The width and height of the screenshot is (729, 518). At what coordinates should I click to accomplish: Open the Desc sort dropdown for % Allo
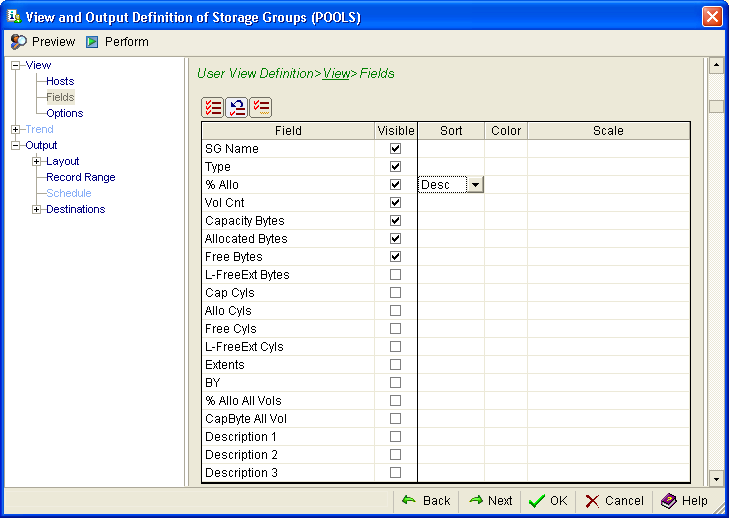point(475,185)
